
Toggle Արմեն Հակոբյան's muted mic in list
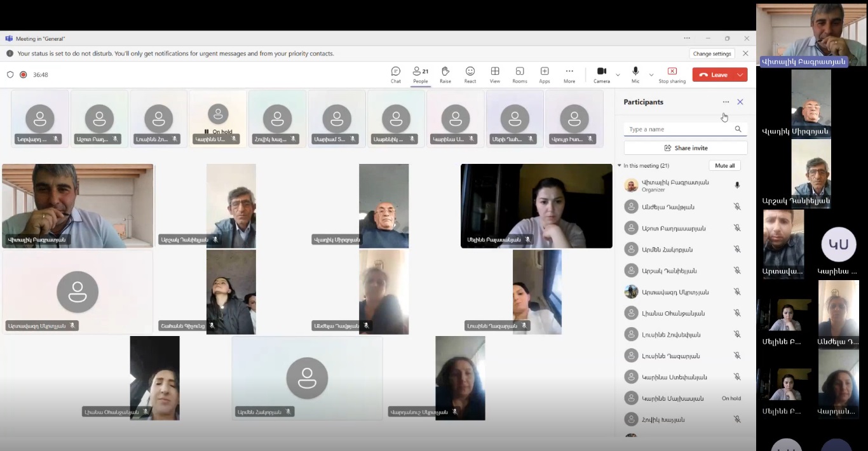coord(737,250)
